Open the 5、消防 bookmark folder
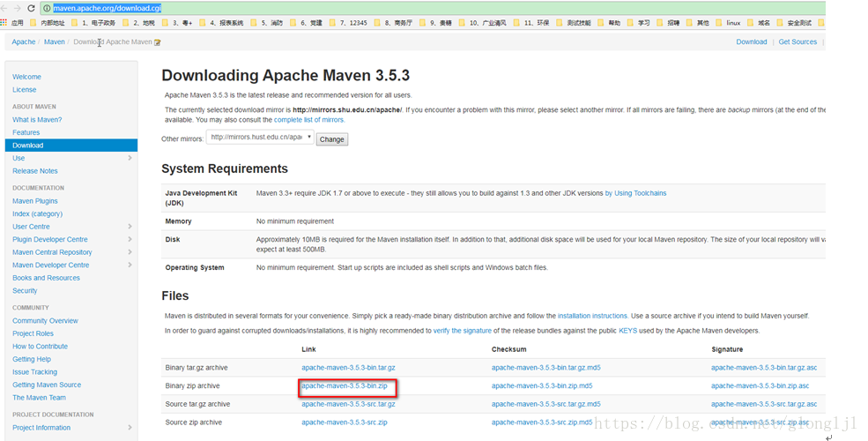This screenshot has height=441, width=868. pyautogui.click(x=267, y=23)
